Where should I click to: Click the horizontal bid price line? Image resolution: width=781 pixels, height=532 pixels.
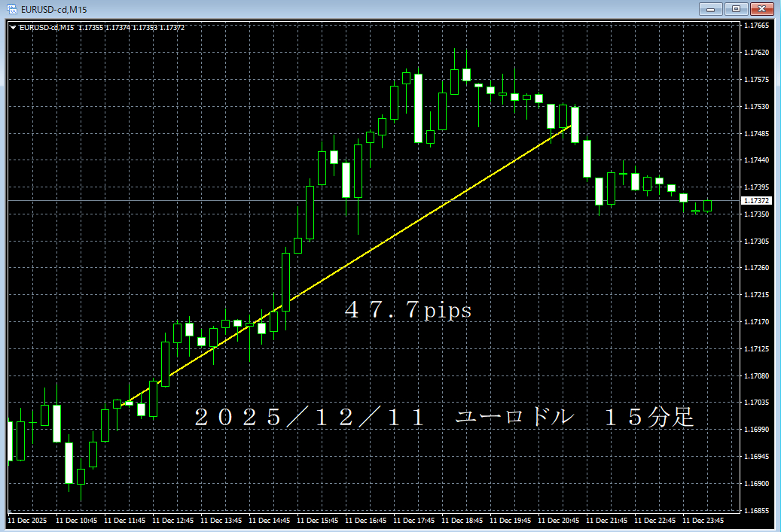[374, 201]
